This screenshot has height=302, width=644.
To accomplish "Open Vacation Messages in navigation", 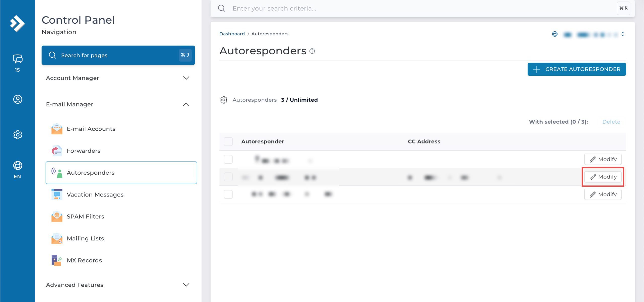I will click(95, 195).
